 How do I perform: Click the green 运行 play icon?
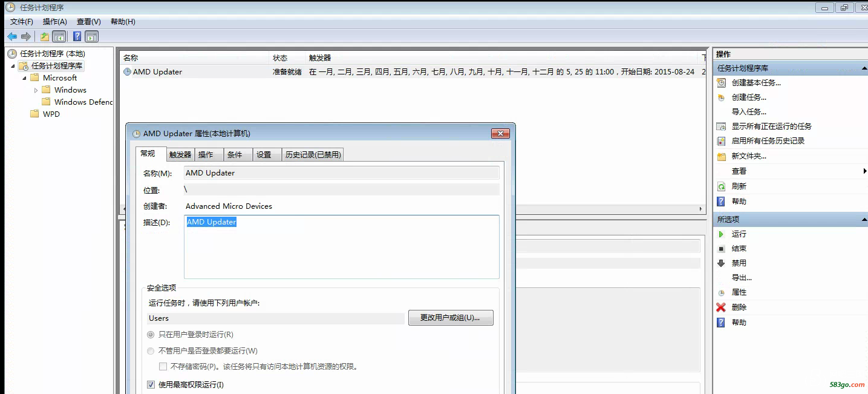721,234
